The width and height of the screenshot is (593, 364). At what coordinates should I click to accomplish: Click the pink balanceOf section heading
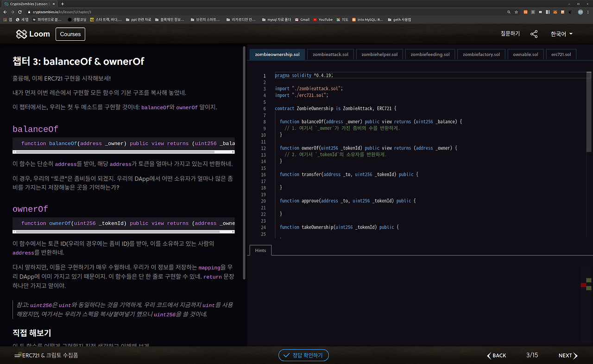35,129
